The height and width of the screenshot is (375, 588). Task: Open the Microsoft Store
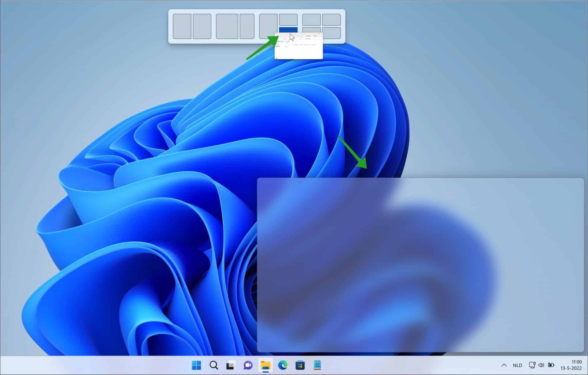300,365
